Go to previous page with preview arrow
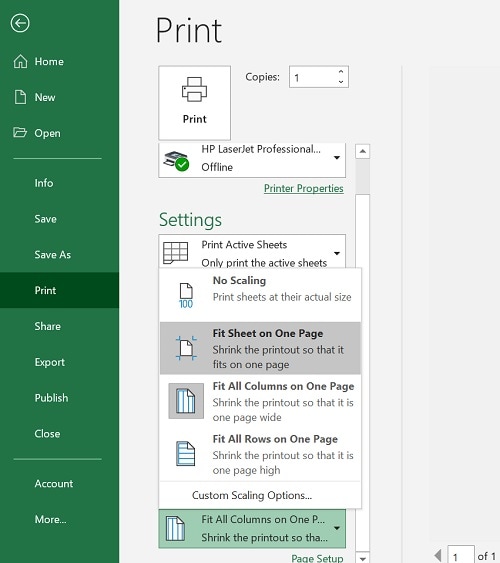The image size is (500, 563). (438, 555)
